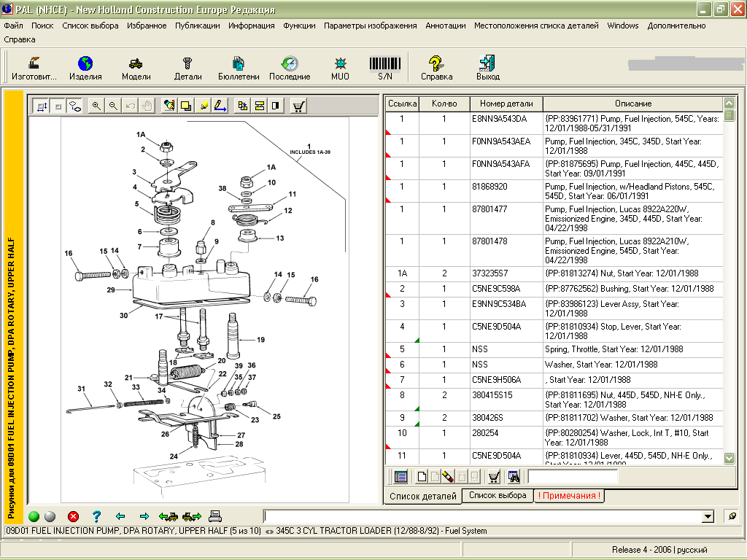The width and height of the screenshot is (747, 560).
Task: Open the Избранное menu
Action: 147,26
